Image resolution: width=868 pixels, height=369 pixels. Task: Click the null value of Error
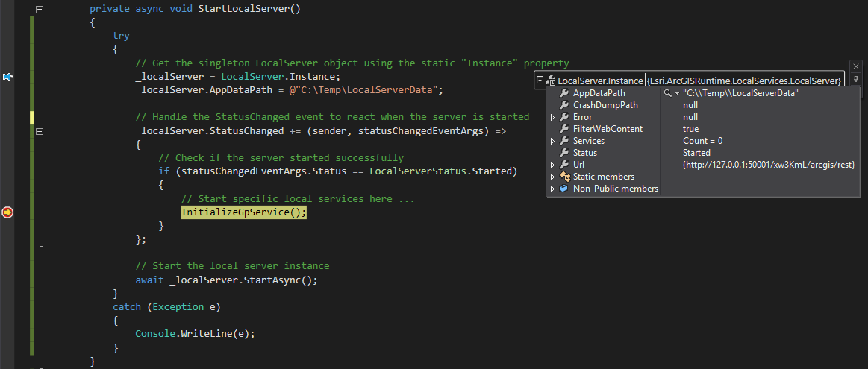690,117
